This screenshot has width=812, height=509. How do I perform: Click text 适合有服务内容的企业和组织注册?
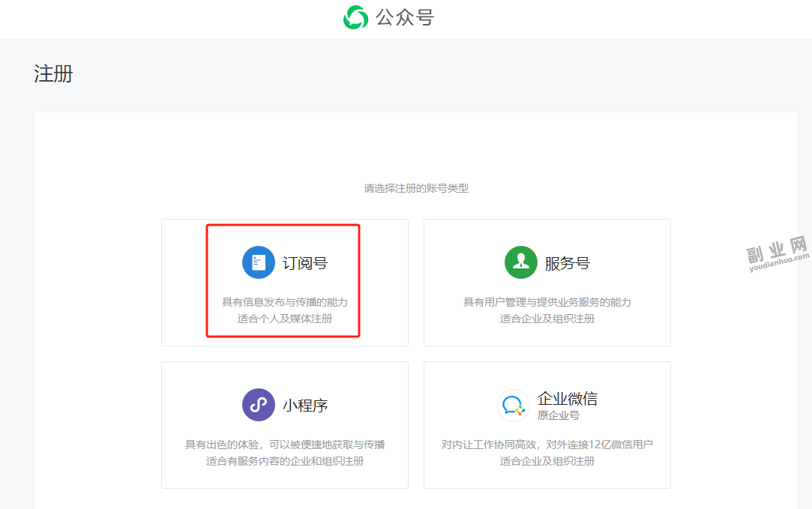pos(284,461)
